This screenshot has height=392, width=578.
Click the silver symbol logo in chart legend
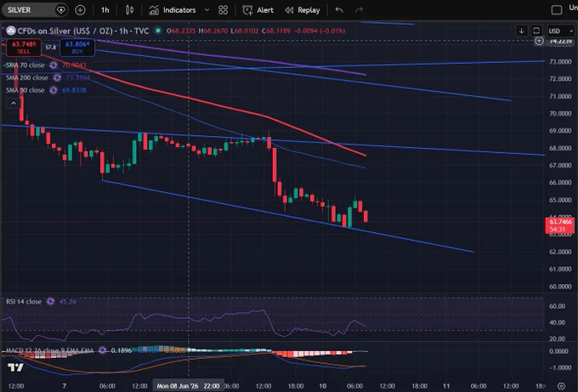tap(11, 31)
